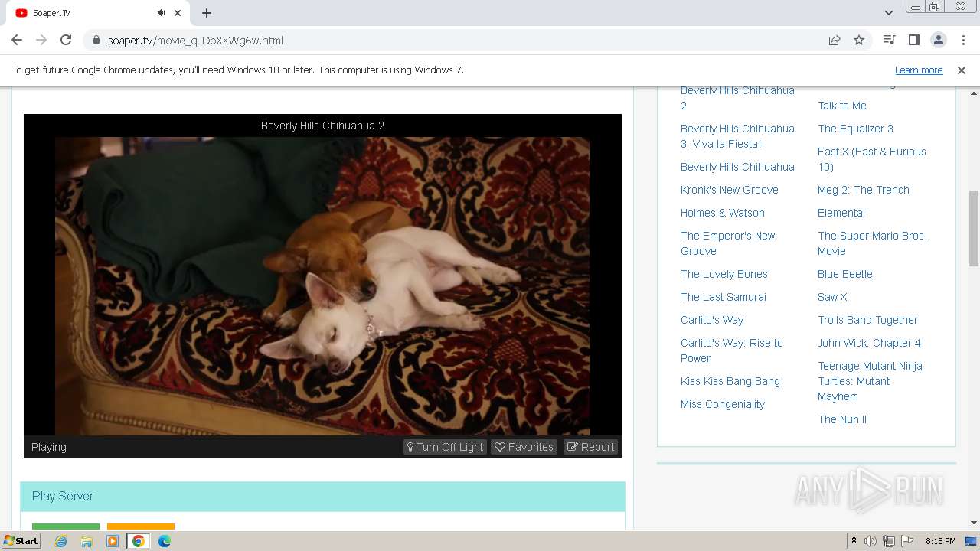Open Windows Media Player taskbar icon
The height and width of the screenshot is (551, 980).
point(113,541)
